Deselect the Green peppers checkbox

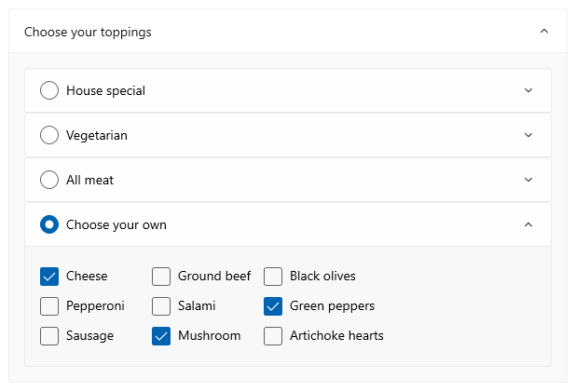click(x=273, y=306)
